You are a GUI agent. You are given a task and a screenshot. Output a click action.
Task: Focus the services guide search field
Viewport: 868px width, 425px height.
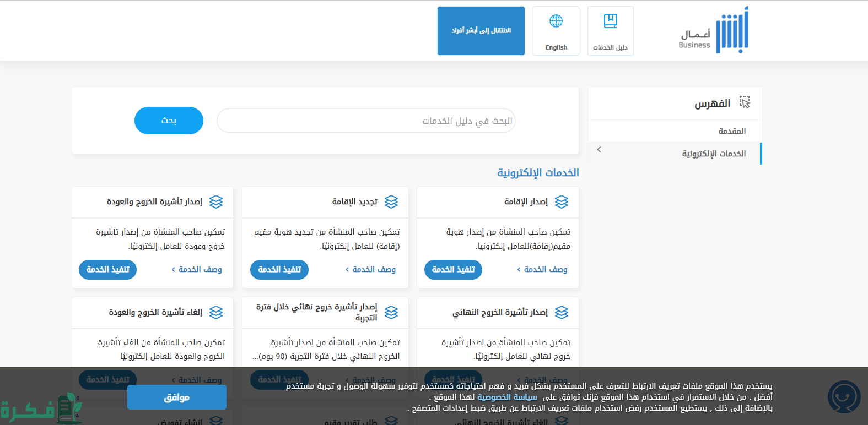pyautogui.click(x=366, y=121)
